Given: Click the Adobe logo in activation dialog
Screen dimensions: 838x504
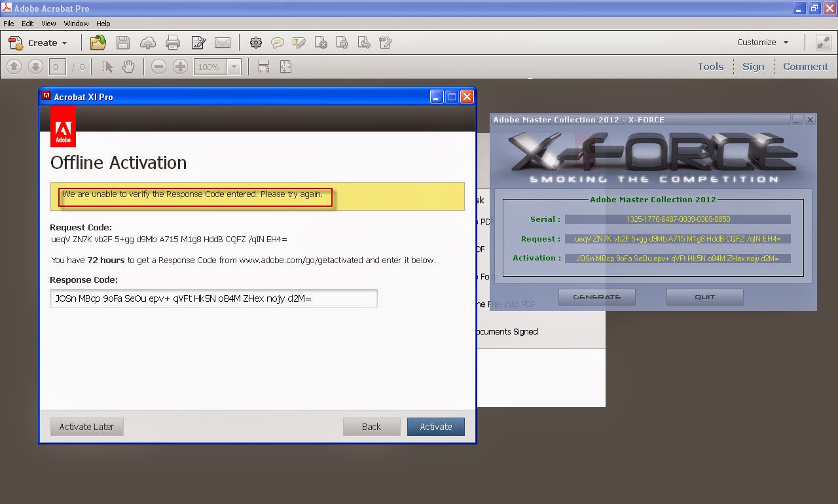Looking at the screenshot, I should 63,126.
